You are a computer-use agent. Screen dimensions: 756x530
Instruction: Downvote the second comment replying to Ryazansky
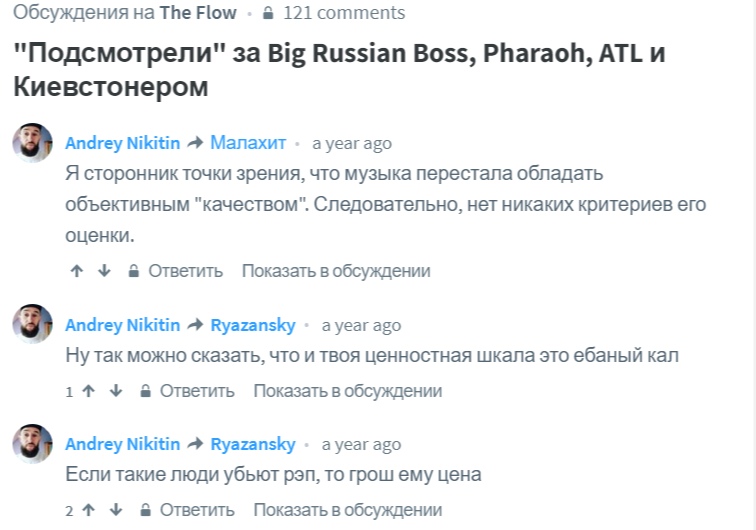tap(116, 391)
